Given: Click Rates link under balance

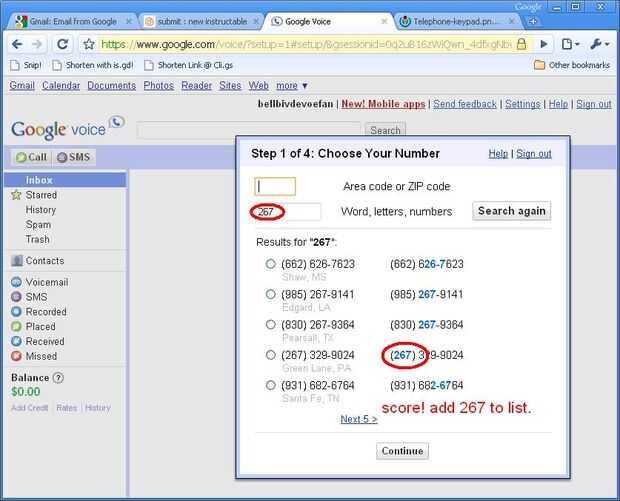Looking at the screenshot, I should (x=66, y=408).
